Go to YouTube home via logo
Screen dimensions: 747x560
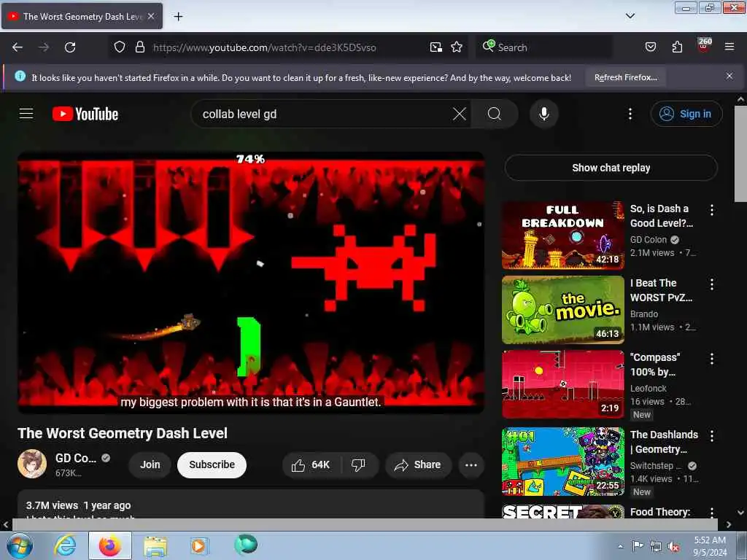[85, 114]
